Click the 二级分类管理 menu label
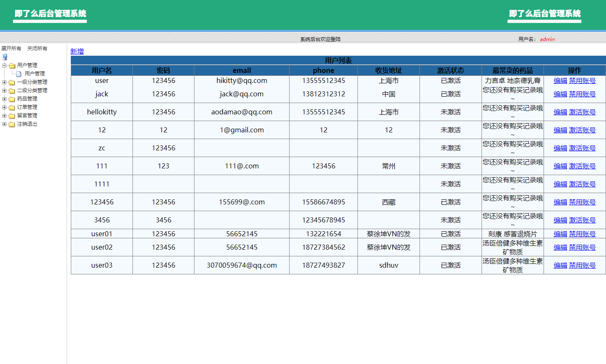The height and width of the screenshot is (364, 606). [32, 90]
